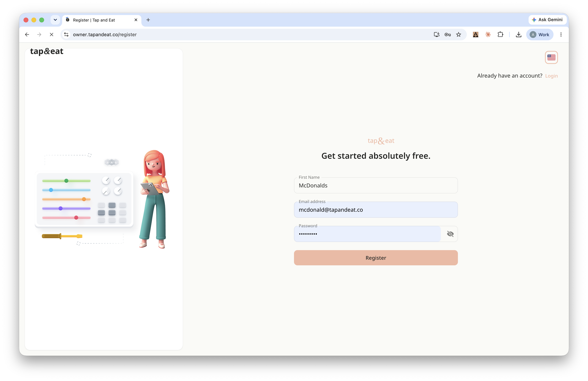
Task: Open the Downloads icon
Action: point(519,35)
